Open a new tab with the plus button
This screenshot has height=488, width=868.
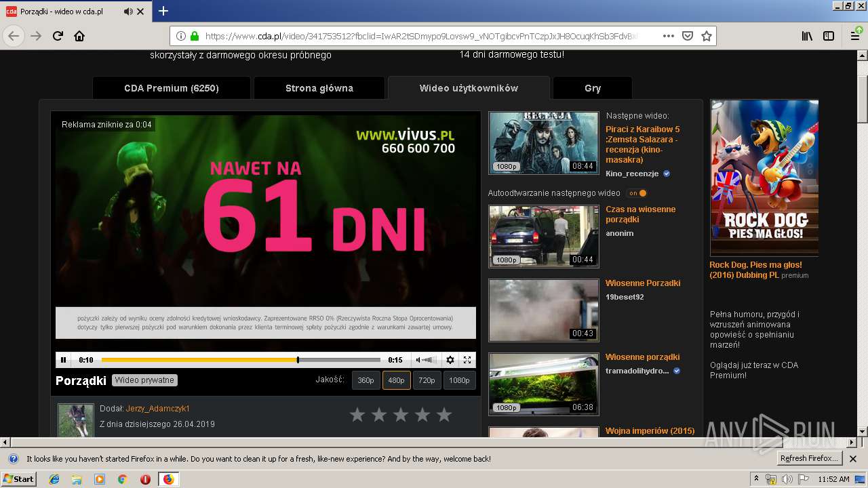pos(163,11)
